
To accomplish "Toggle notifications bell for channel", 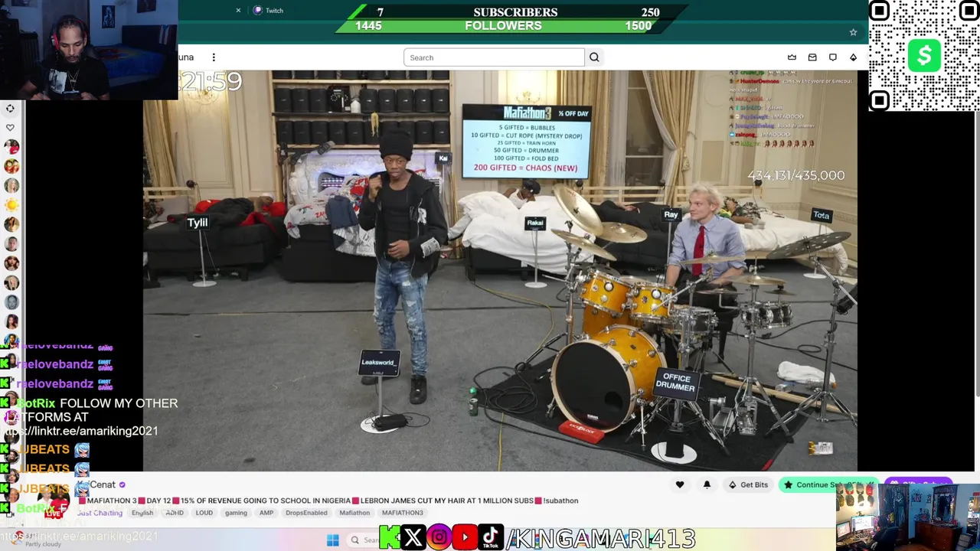I will (x=707, y=484).
